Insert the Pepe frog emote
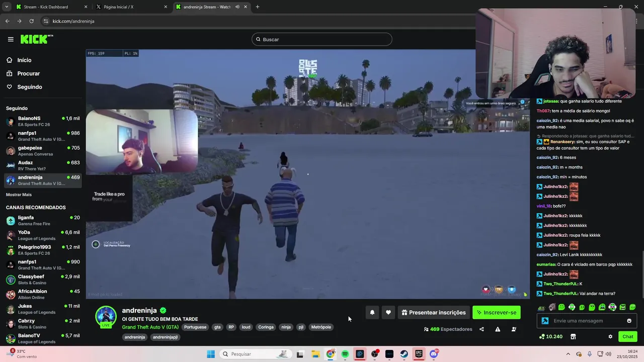644x362 pixels. 541,307
